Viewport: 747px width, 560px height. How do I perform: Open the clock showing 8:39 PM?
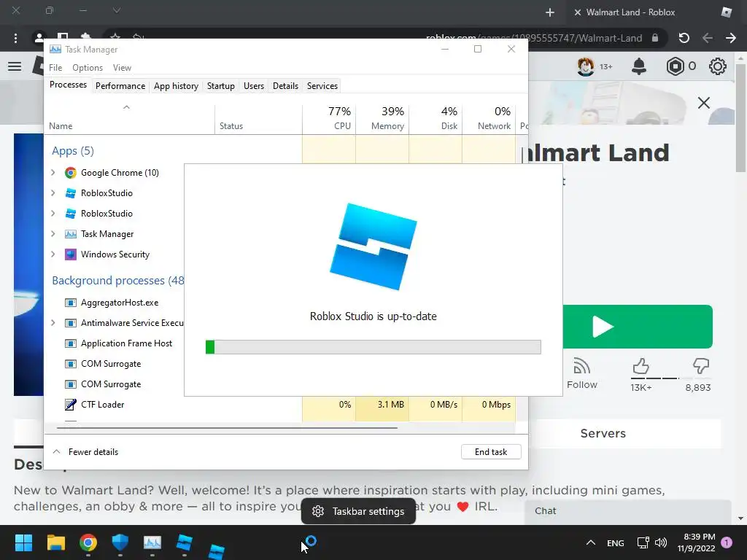(x=696, y=542)
